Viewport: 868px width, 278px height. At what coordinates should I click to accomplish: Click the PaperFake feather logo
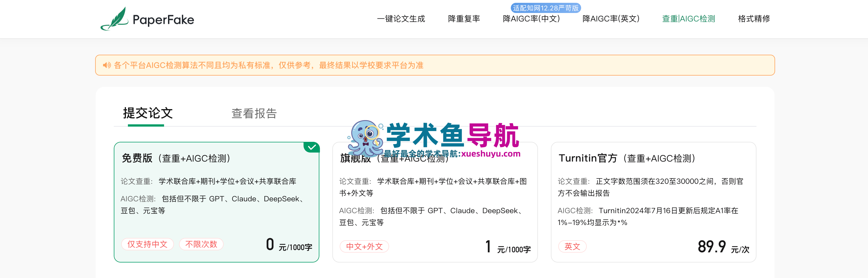115,19
